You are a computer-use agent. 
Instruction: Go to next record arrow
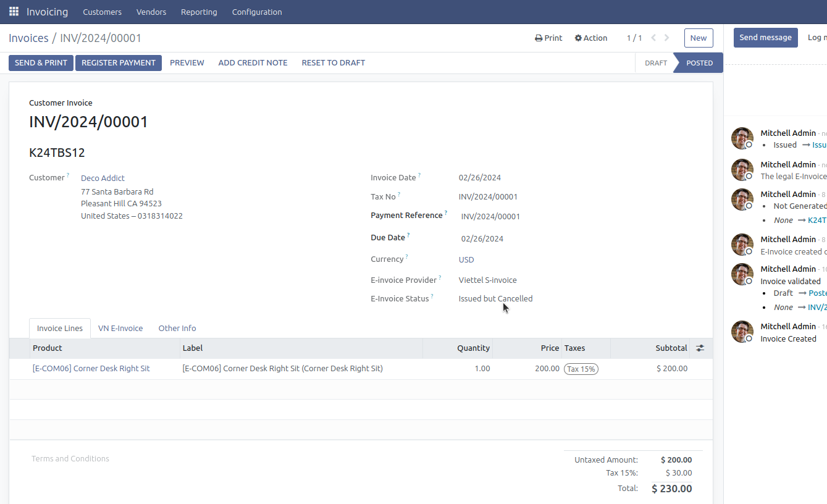click(x=667, y=38)
